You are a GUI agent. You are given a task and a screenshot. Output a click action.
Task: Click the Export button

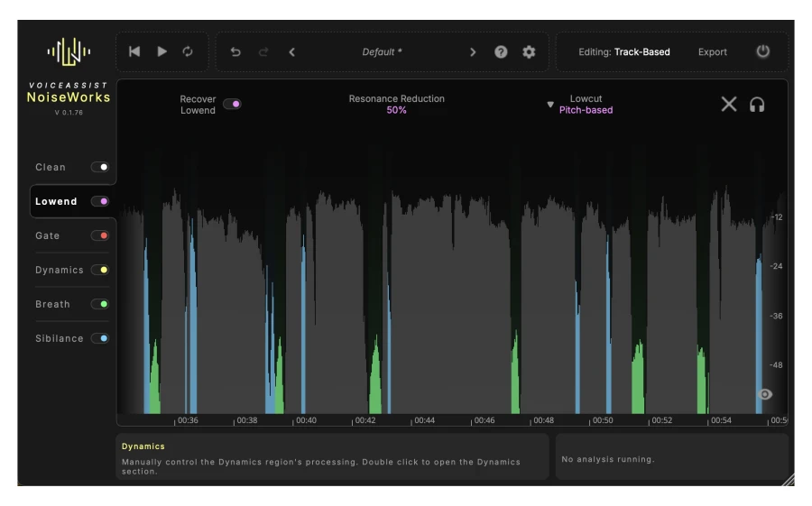(712, 51)
